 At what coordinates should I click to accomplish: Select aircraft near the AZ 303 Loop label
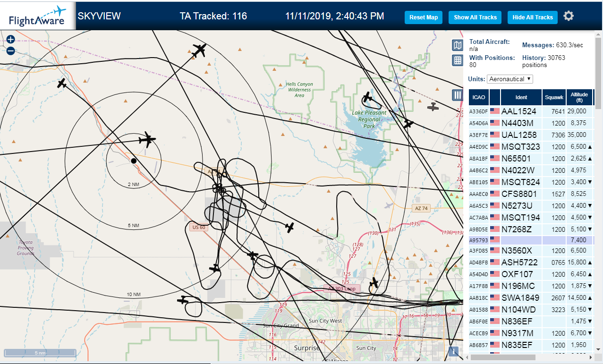[374, 283]
